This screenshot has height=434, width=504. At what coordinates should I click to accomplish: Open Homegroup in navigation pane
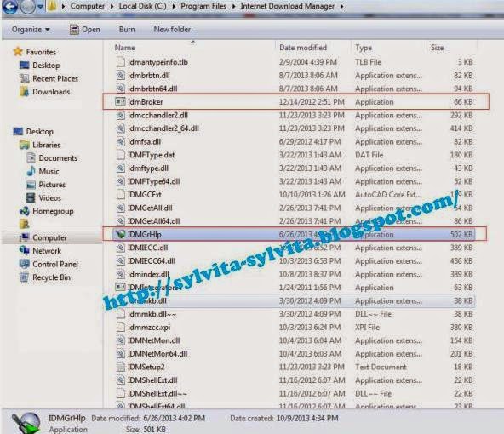[53, 211]
